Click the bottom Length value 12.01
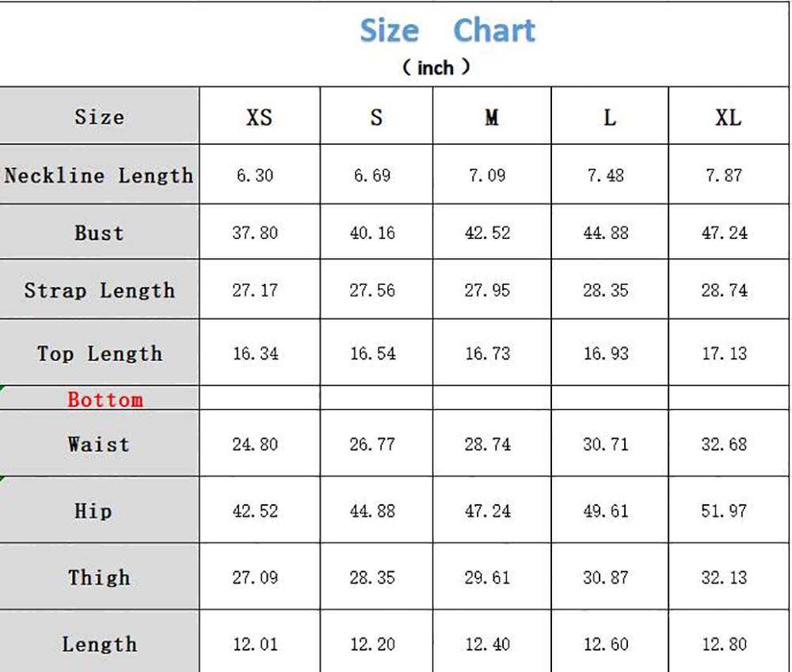The height and width of the screenshot is (672, 792). (255, 644)
